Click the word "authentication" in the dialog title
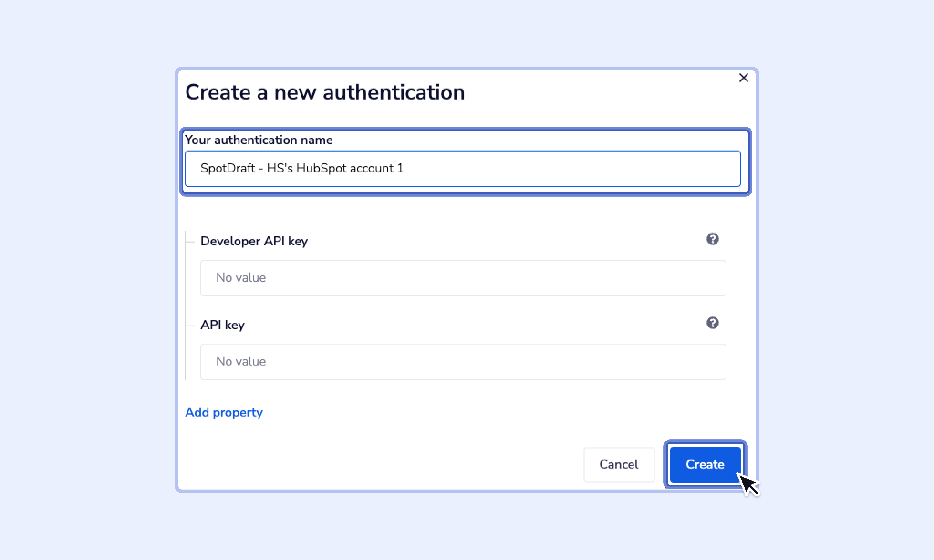The height and width of the screenshot is (560, 934). click(394, 92)
